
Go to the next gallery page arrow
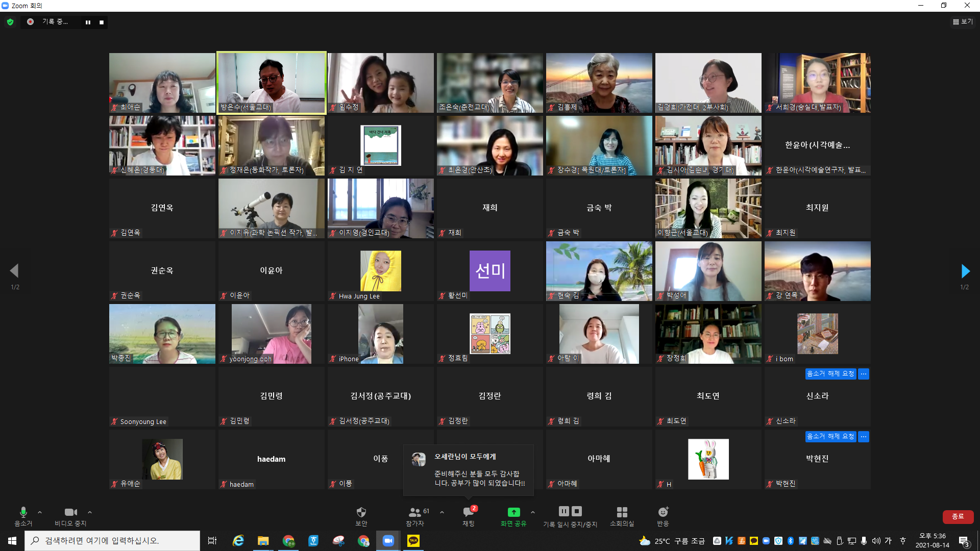pos(965,271)
